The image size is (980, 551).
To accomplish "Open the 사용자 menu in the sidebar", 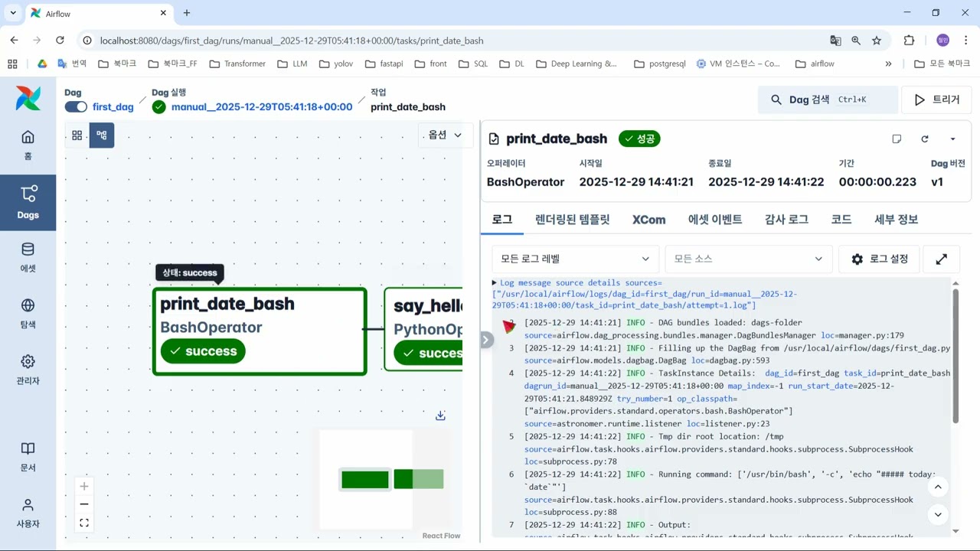I will (28, 513).
